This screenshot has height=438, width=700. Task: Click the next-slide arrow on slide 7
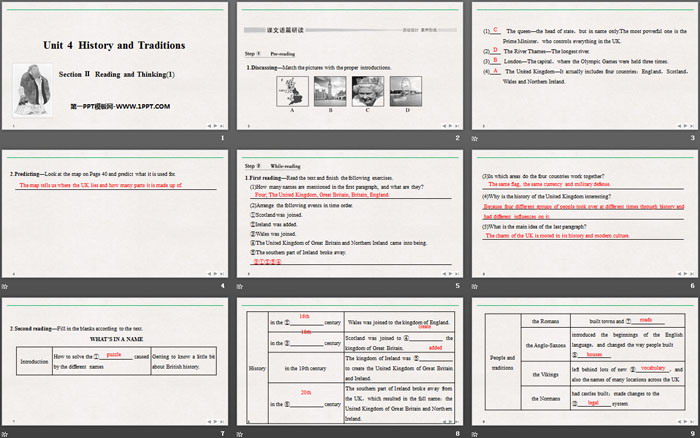(x=215, y=421)
